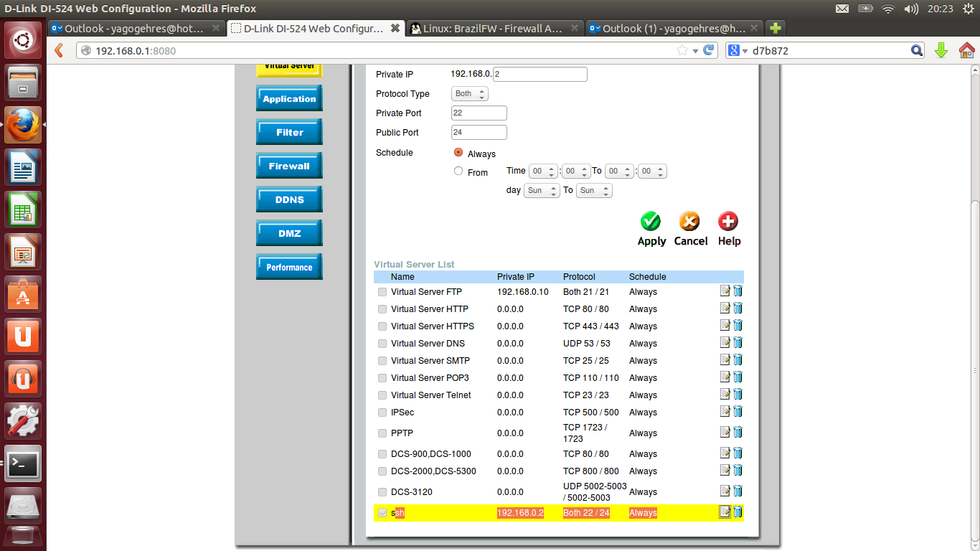Open the DMZ settings page
The height and width of the screenshot is (551, 980).
(x=289, y=234)
